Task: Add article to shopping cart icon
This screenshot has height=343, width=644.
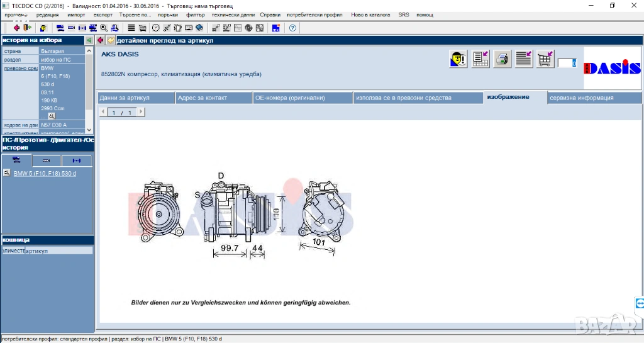Action: point(545,59)
